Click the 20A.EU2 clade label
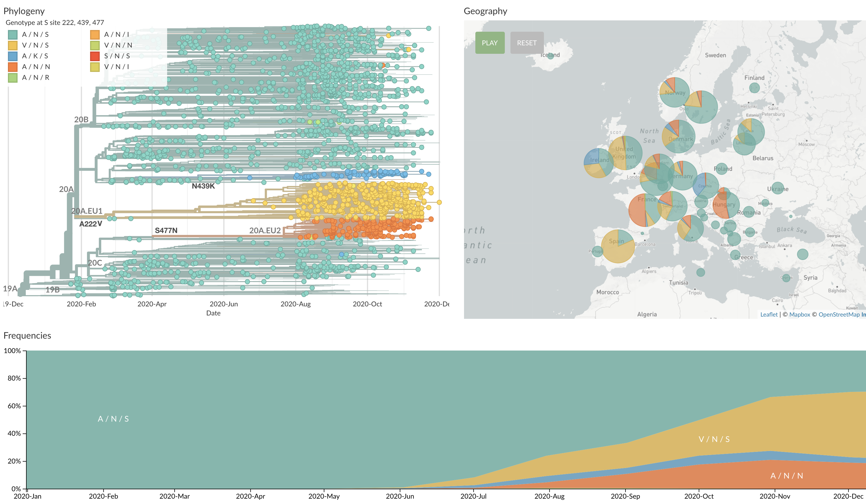The image size is (866, 504). [265, 230]
